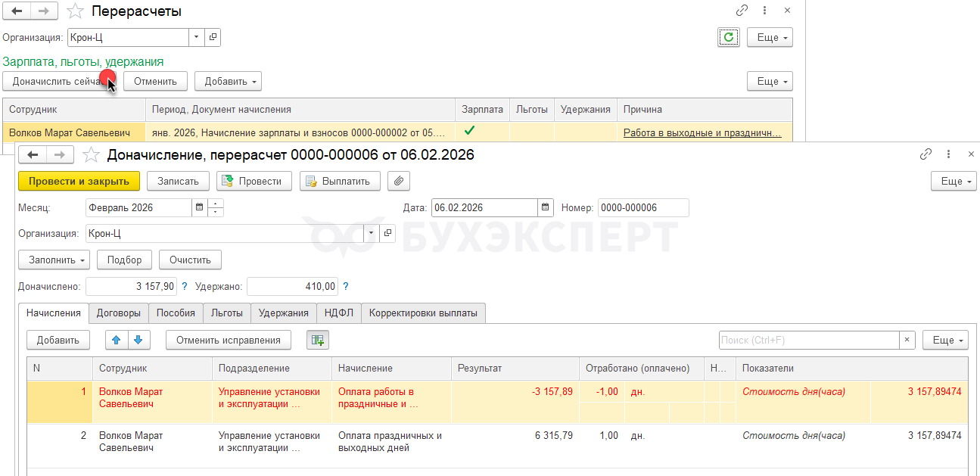Screen dimensions: 980x476
Task: Go forward in Доначисление document
Action: [x=60, y=155]
